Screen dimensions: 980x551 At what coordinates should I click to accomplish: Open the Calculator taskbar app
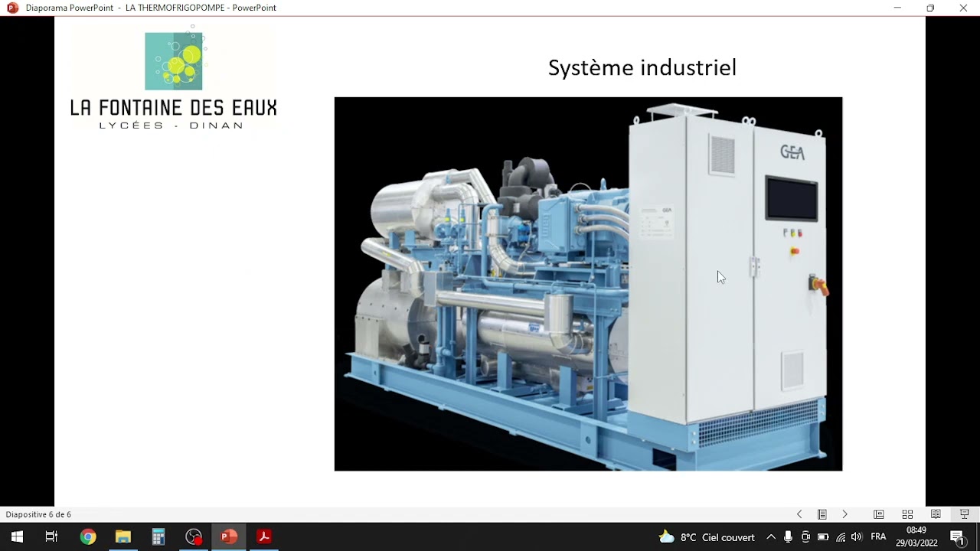point(158,537)
